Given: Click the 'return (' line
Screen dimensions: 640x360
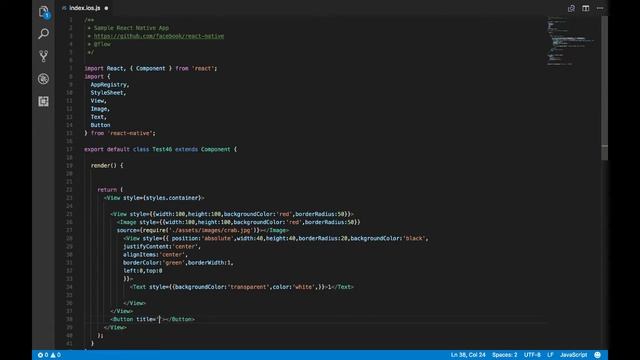Looking at the screenshot, I should [x=110, y=190].
